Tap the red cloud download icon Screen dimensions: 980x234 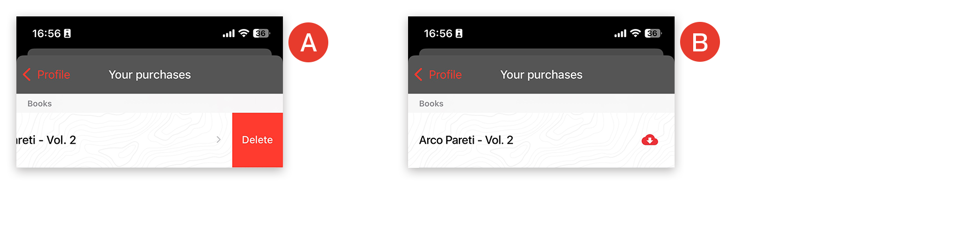pos(650,140)
